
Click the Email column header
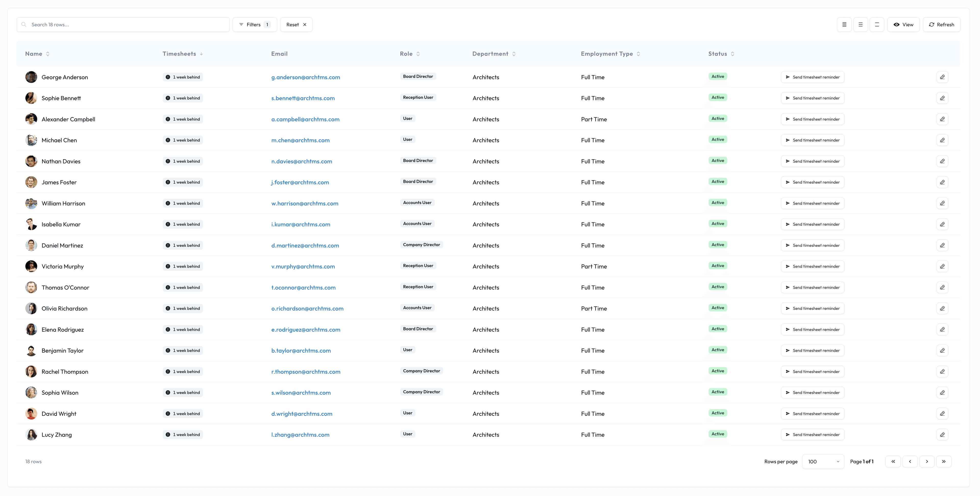279,54
